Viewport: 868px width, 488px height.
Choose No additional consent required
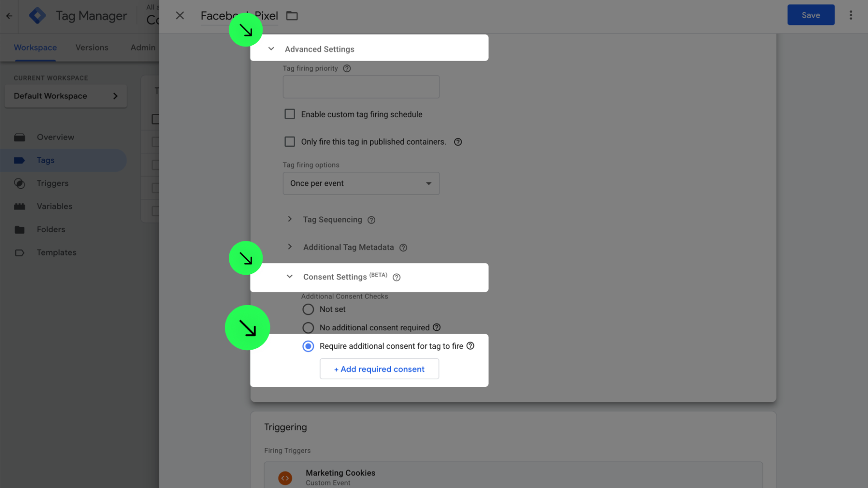pos(308,328)
